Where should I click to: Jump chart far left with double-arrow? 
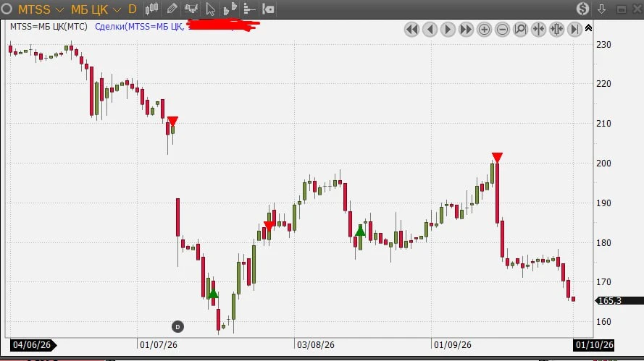pos(412,30)
